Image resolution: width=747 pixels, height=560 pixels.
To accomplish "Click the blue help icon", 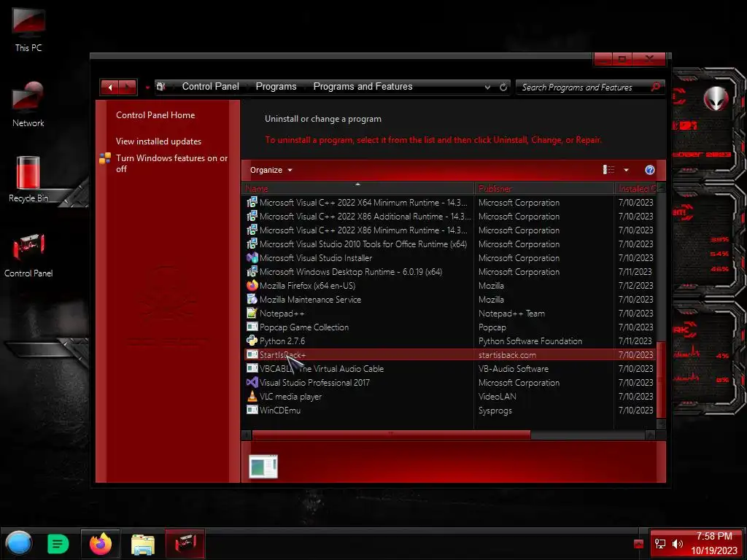I will [649, 170].
